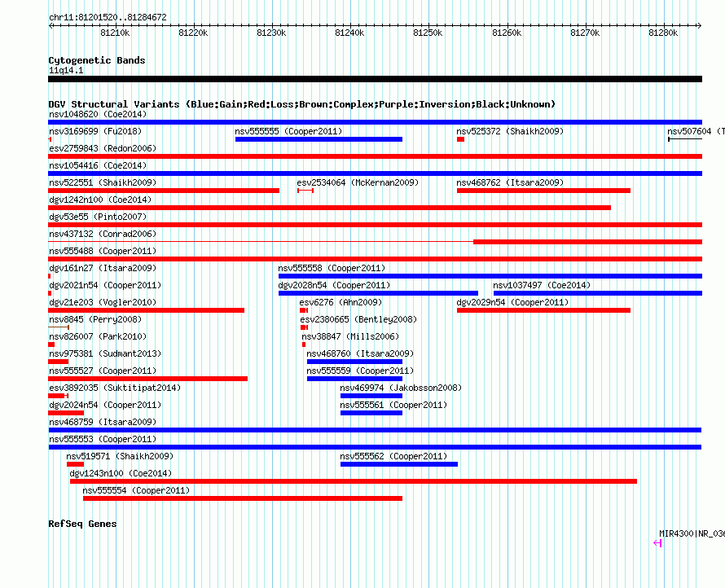Click nsv555554 (Cooper2011) label

pyautogui.click(x=136, y=490)
